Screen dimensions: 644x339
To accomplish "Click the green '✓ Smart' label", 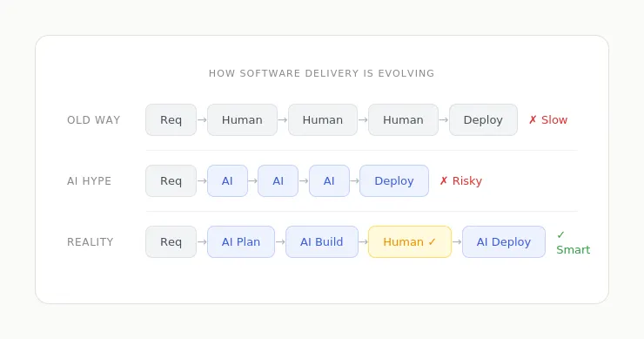I will (x=573, y=242).
